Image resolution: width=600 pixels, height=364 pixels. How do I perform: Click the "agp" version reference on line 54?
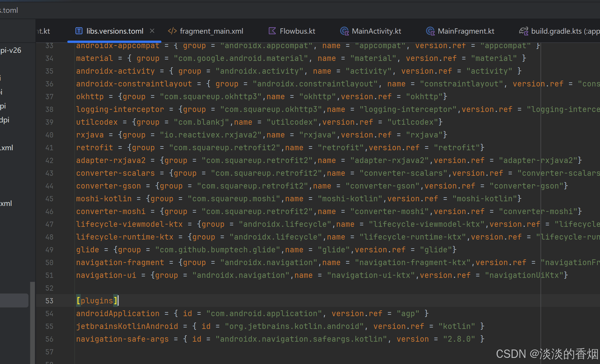(x=408, y=314)
